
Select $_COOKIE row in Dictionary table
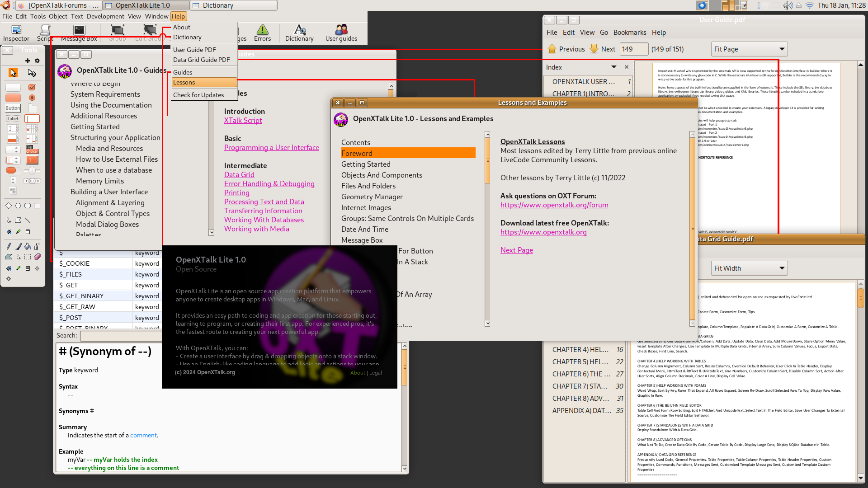coord(108,263)
